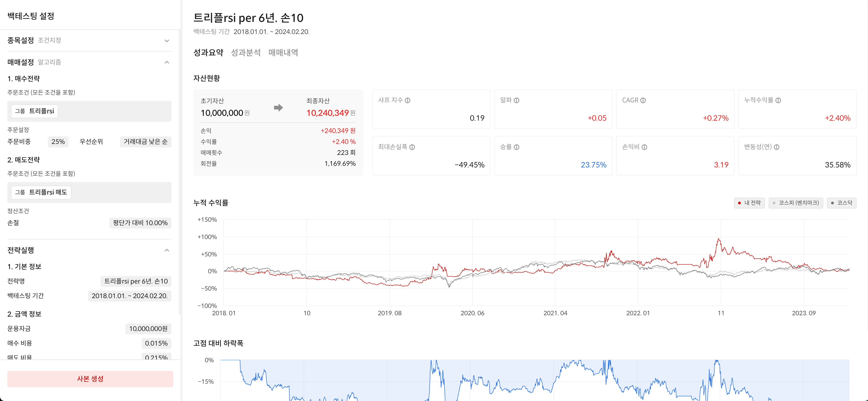This screenshot has width=868, height=401.
Task: Switch to the 성과요약 tab
Action: pos(208,53)
